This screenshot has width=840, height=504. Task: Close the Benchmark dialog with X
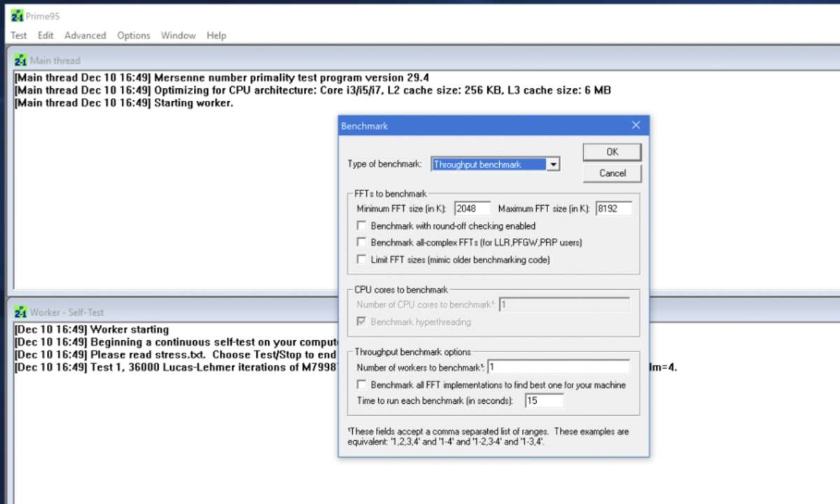coord(636,125)
